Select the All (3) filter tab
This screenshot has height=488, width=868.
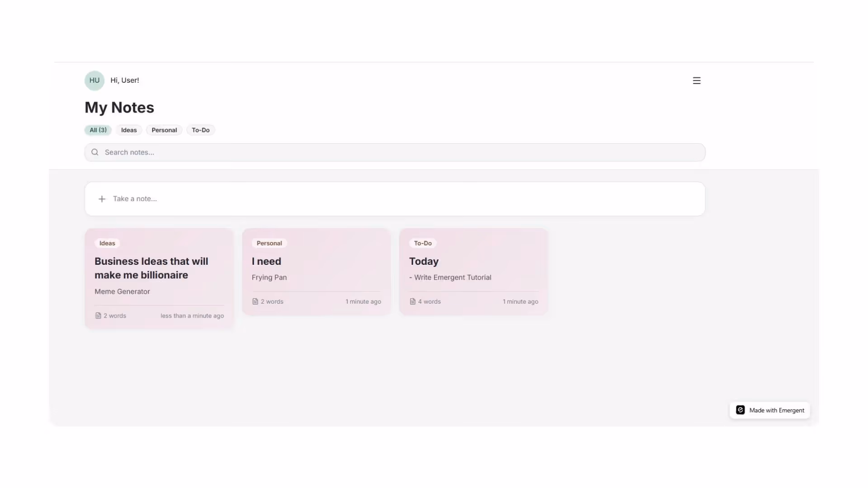pos(98,130)
